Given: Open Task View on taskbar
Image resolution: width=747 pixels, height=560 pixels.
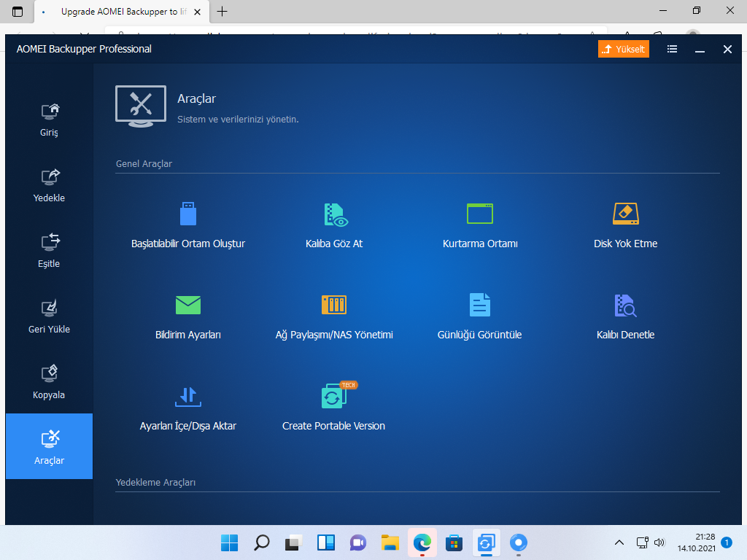Looking at the screenshot, I should point(293,542).
